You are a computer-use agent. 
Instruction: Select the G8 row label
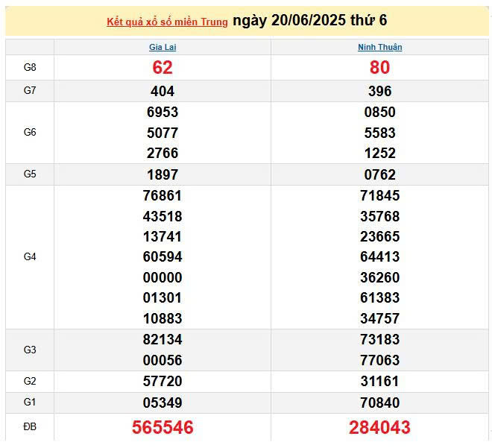tap(30, 67)
